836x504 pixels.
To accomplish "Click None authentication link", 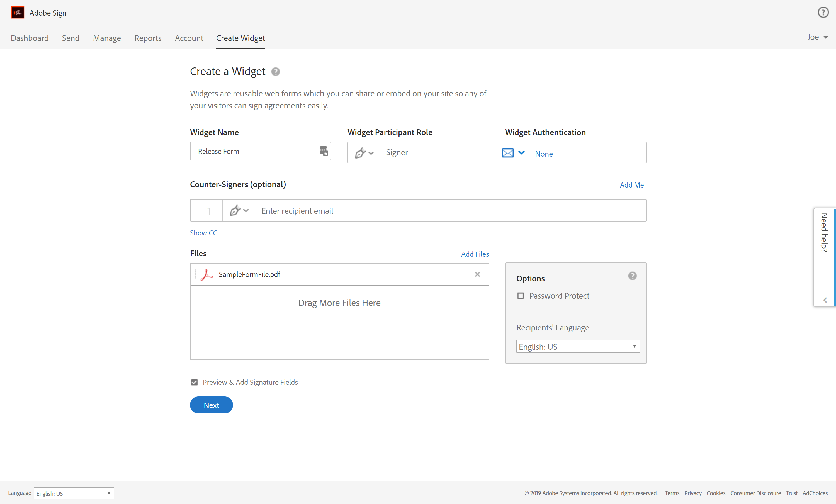I will coord(544,154).
